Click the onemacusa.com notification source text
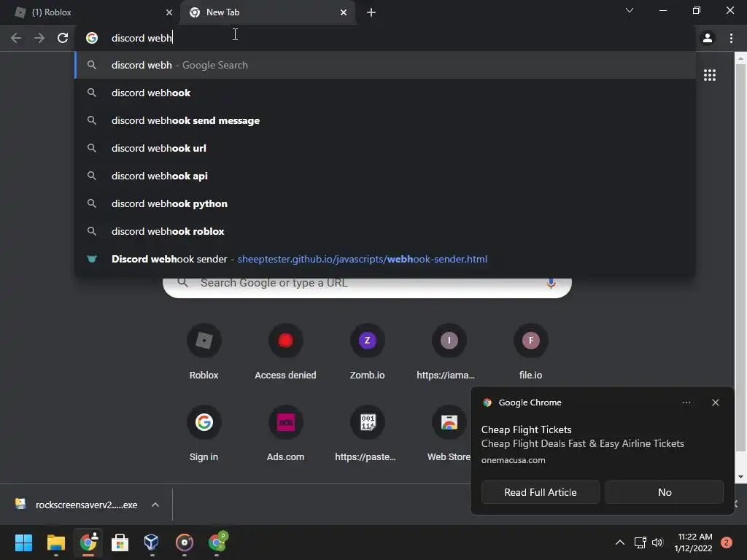747x560 pixels. pyautogui.click(x=513, y=461)
